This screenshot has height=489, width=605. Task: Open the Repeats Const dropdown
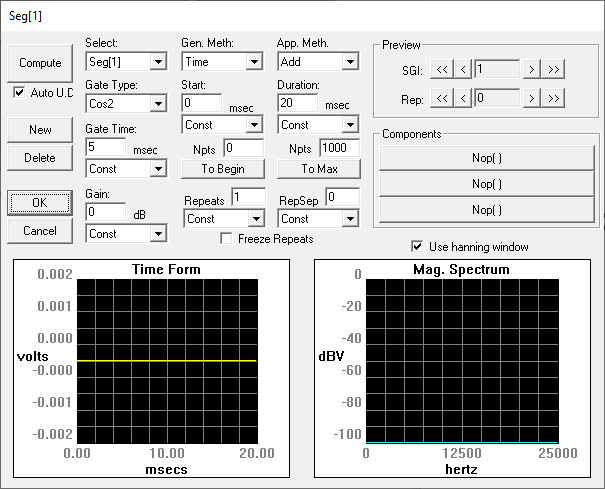tap(224, 219)
